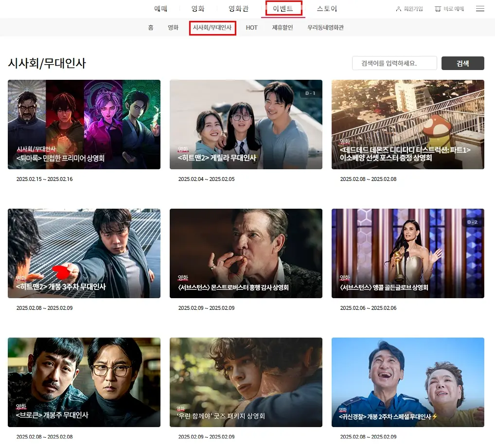This screenshot has width=495, height=448.
Task: Open the 서브스턴스 몬스트로버스터 흥행 감사 상영회 card
Action: (246, 253)
